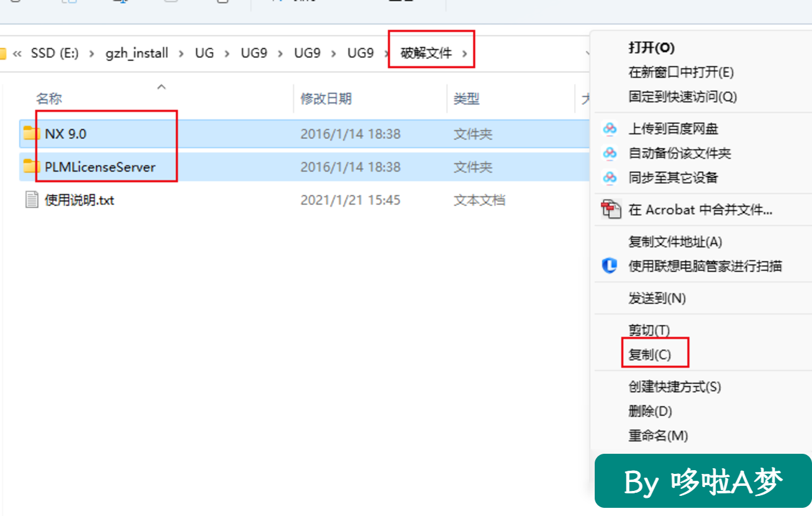Click the Acrobat PDF icon in context menu
The image size is (812, 516).
click(610, 209)
